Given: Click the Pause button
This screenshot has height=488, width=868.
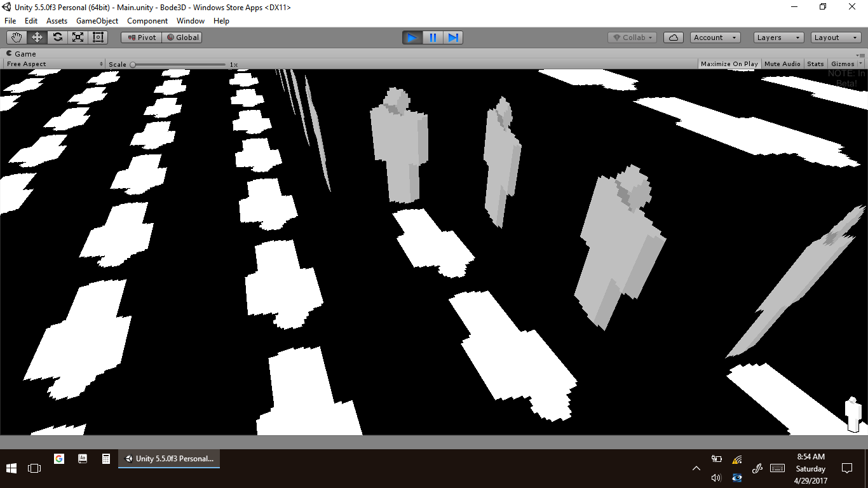Looking at the screenshot, I should click(433, 37).
